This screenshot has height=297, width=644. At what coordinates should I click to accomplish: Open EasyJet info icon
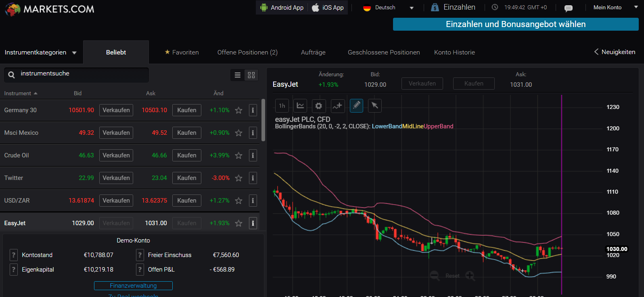point(253,223)
